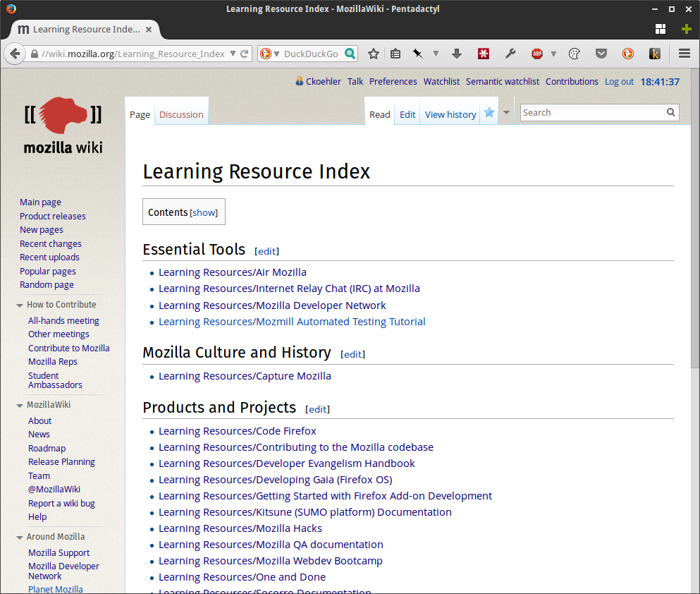Select the Read tab
The width and height of the screenshot is (700, 594).
tap(379, 115)
